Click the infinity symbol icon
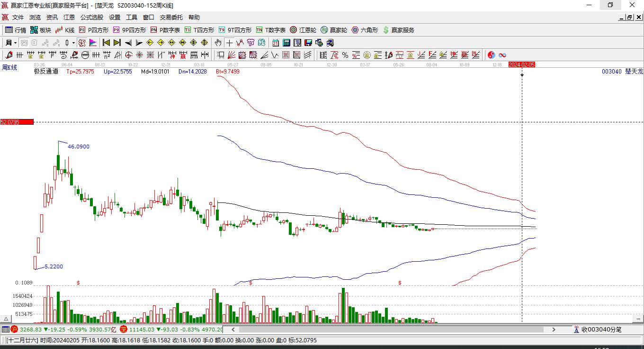 (502, 55)
